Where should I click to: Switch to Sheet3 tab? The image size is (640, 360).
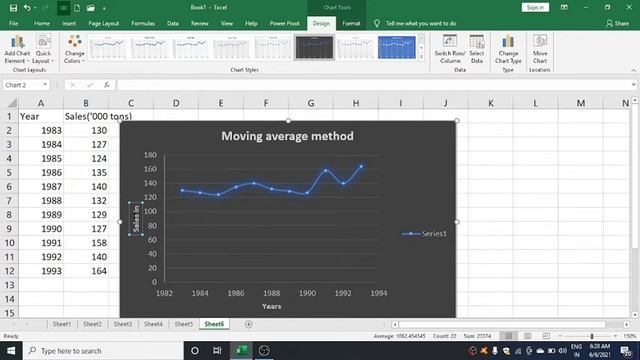122,324
